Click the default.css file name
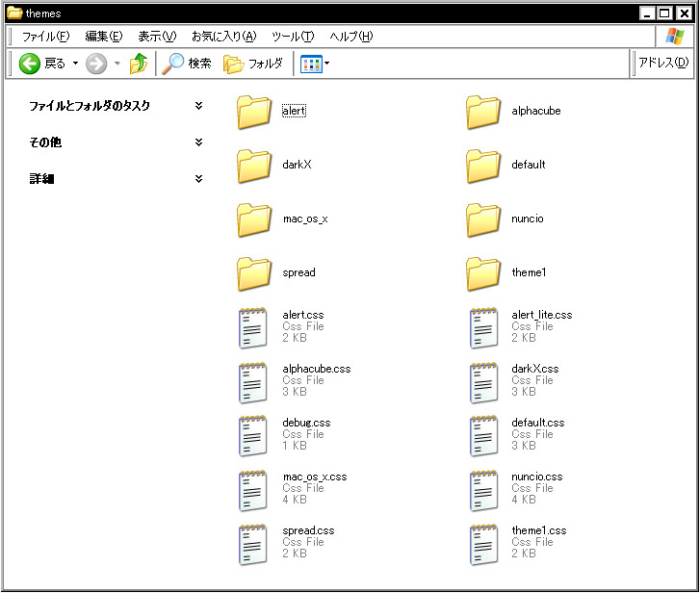 (538, 423)
